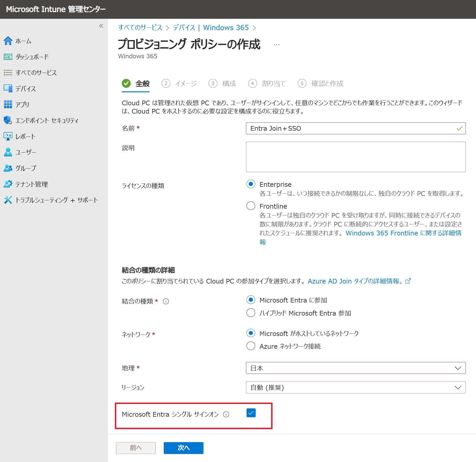
Task: Click the Dashboard chart icon
Action: coord(8,57)
